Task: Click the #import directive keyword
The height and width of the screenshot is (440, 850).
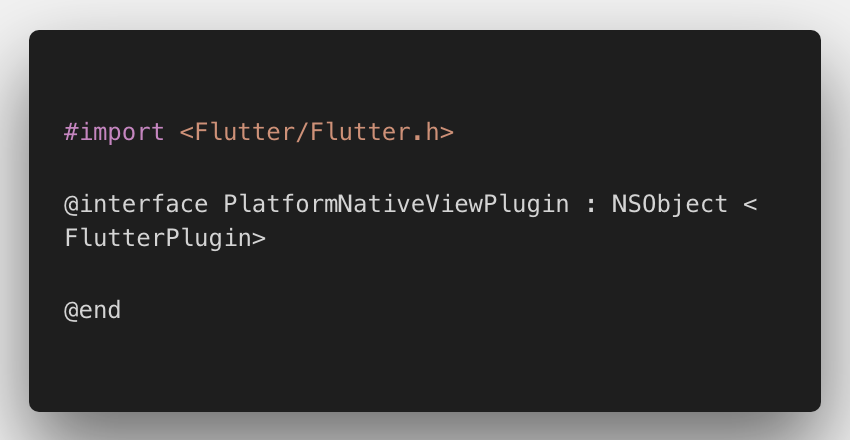Action: pyautogui.click(x=114, y=132)
